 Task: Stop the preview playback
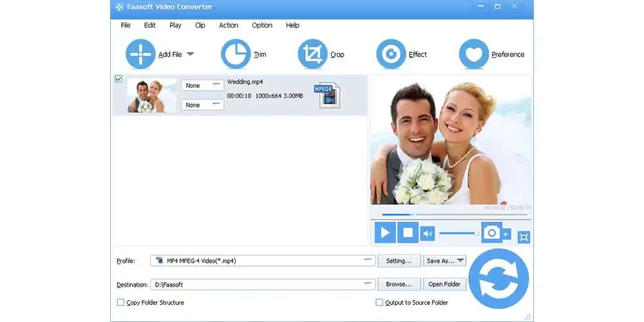coord(408,233)
